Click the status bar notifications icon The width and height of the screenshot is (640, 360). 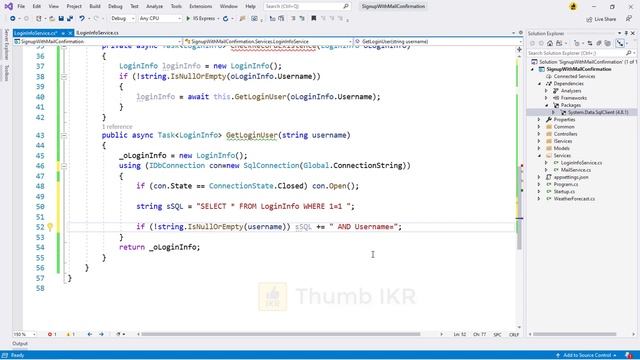click(x=629, y=356)
